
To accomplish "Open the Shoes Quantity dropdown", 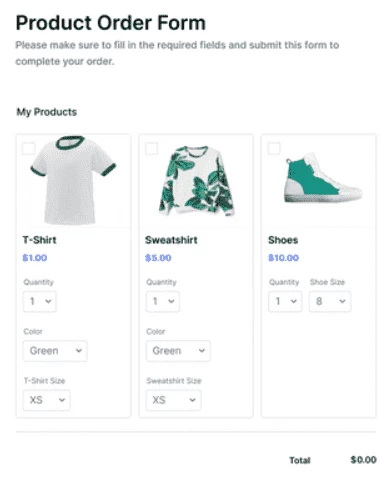I will point(285,301).
